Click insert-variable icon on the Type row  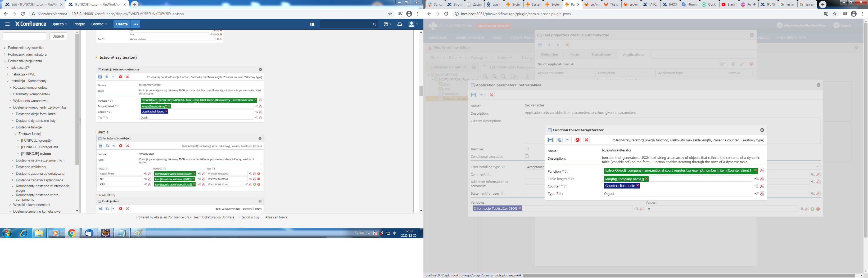click(x=757, y=194)
